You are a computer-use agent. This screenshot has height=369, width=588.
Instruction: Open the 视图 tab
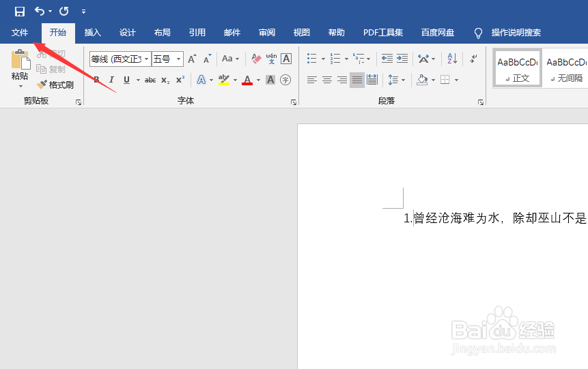pyautogui.click(x=301, y=33)
